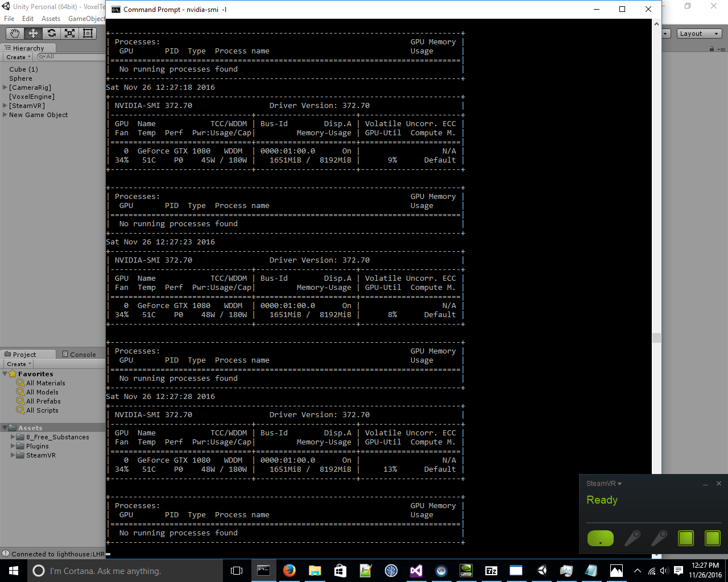Open Firefox from the taskbar
Screen dimensions: 728x582
[289, 570]
